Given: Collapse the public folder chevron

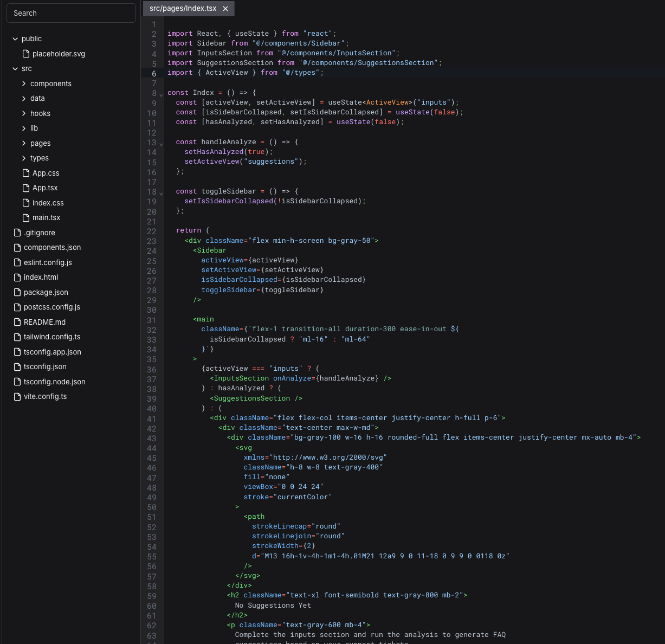Looking at the screenshot, I should point(15,39).
